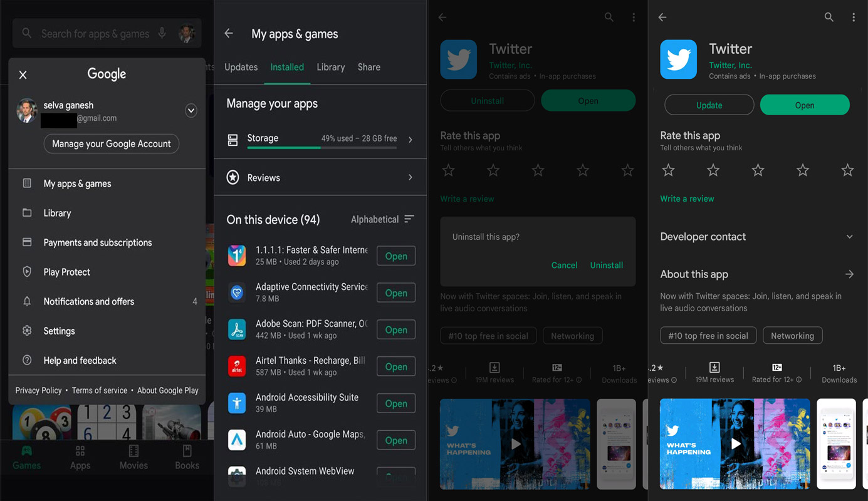Image resolution: width=868 pixels, height=501 pixels.
Task: Confirm Uninstall in the dialog
Action: 607,265
